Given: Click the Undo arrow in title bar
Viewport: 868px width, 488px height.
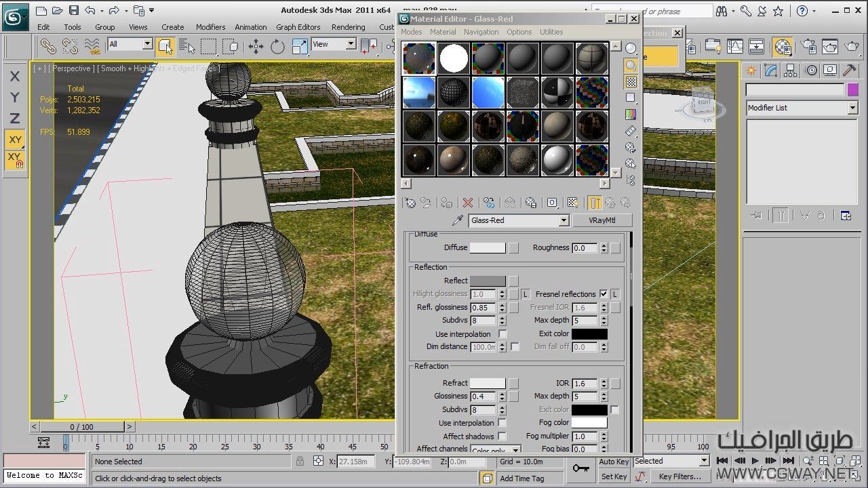Looking at the screenshot, I should (90, 10).
